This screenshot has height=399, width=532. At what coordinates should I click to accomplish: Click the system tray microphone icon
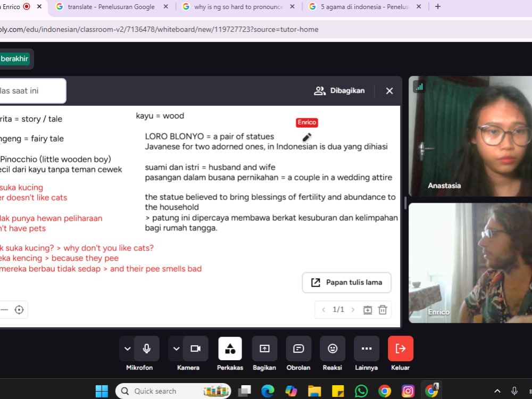pyautogui.click(x=514, y=391)
